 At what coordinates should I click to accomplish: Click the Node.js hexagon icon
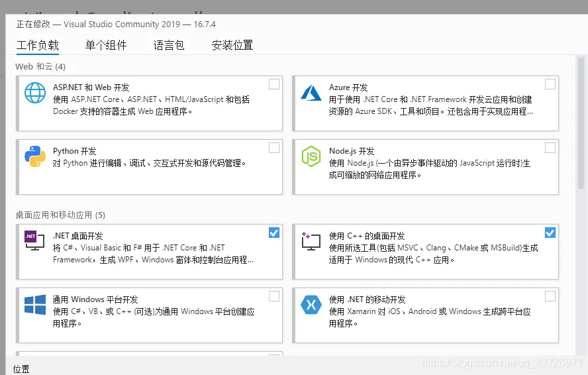(311, 156)
